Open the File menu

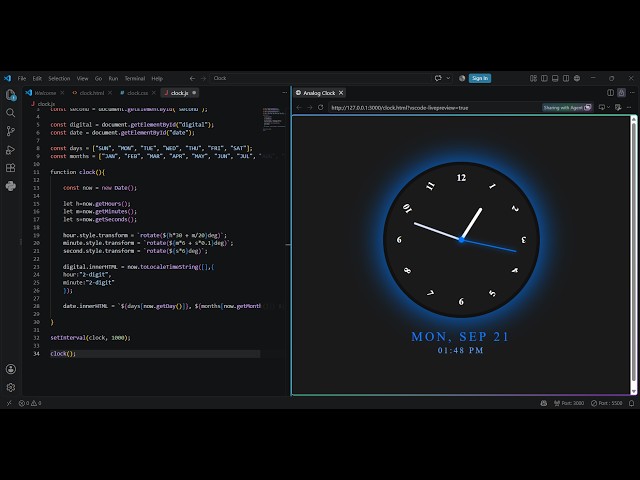22,78
